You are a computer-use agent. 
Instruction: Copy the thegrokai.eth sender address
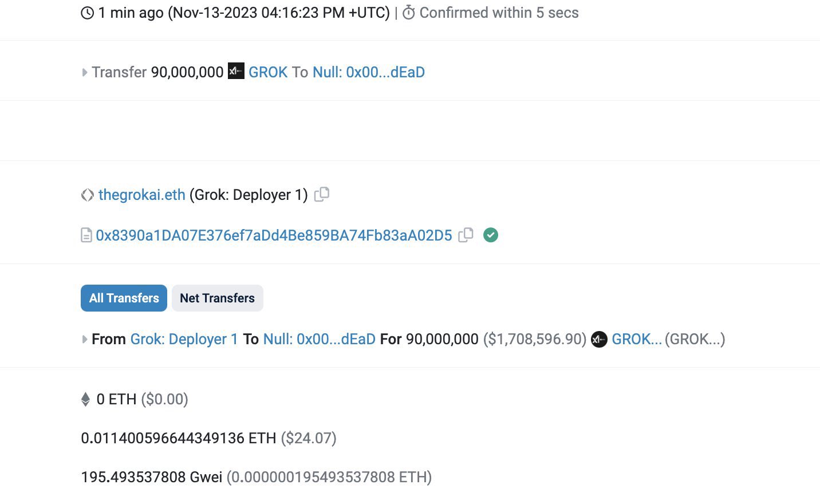(322, 194)
